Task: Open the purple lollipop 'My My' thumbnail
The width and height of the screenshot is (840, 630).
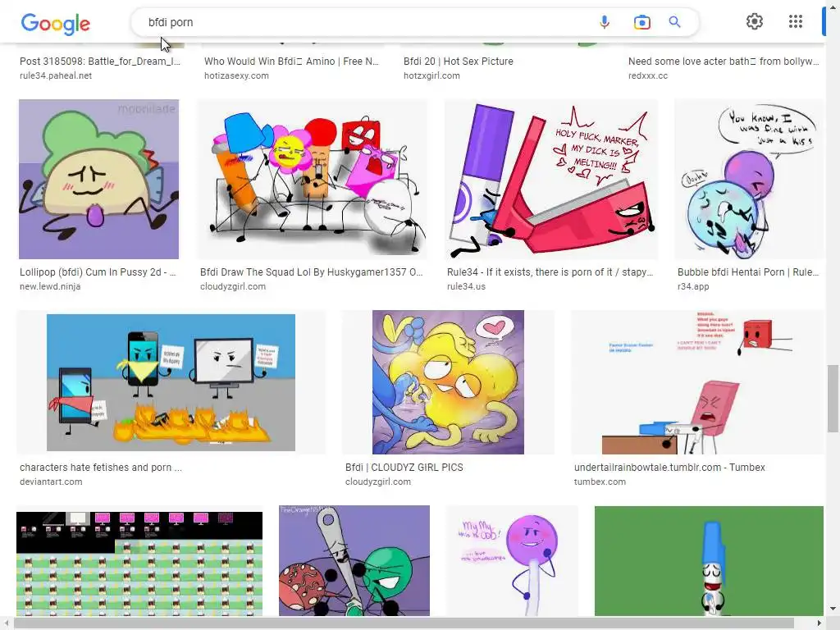Action: (x=512, y=561)
